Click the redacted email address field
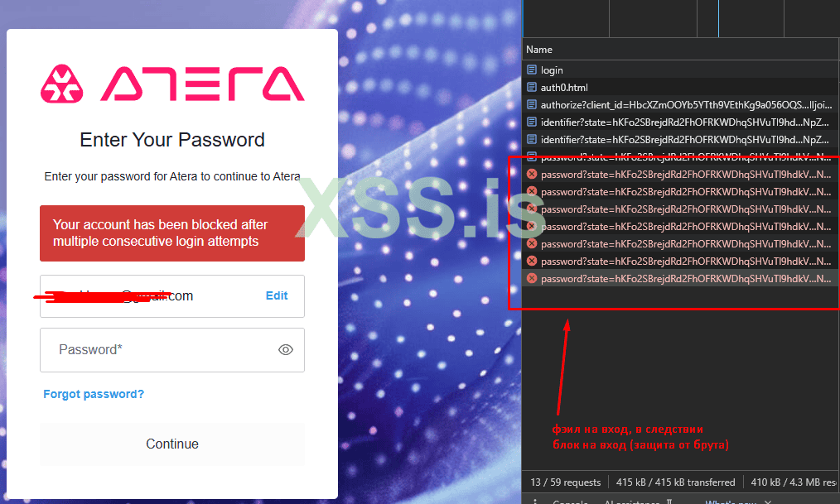The width and height of the screenshot is (840, 504). (x=172, y=296)
